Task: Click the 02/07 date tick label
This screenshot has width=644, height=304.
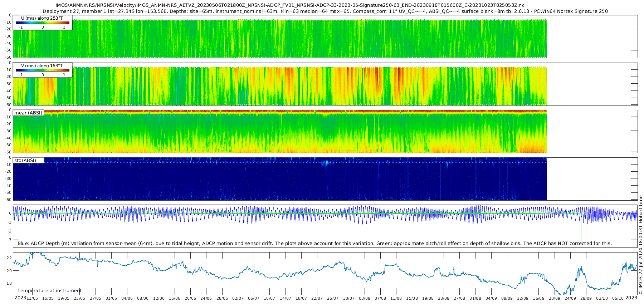Action: coord(238,298)
